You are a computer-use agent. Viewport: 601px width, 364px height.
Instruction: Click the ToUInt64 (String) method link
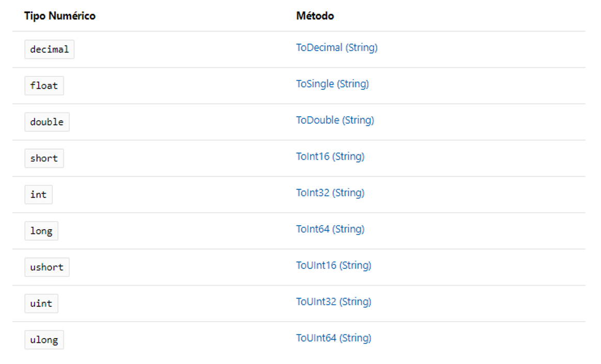pos(333,338)
